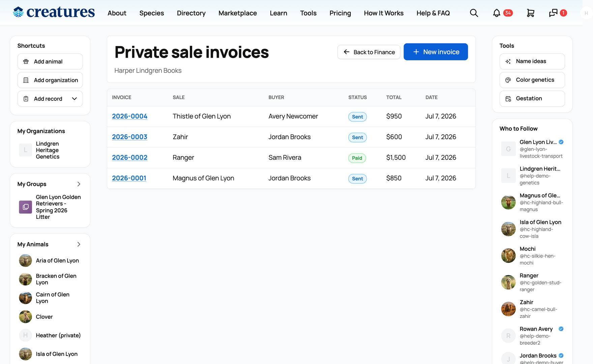This screenshot has height=364, width=593.
Task: Click the $1,500 total cell
Action: [396, 157]
